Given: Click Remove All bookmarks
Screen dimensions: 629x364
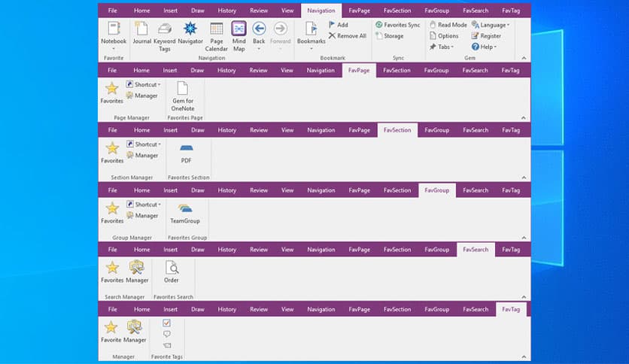Looking at the screenshot, I should pyautogui.click(x=348, y=35).
